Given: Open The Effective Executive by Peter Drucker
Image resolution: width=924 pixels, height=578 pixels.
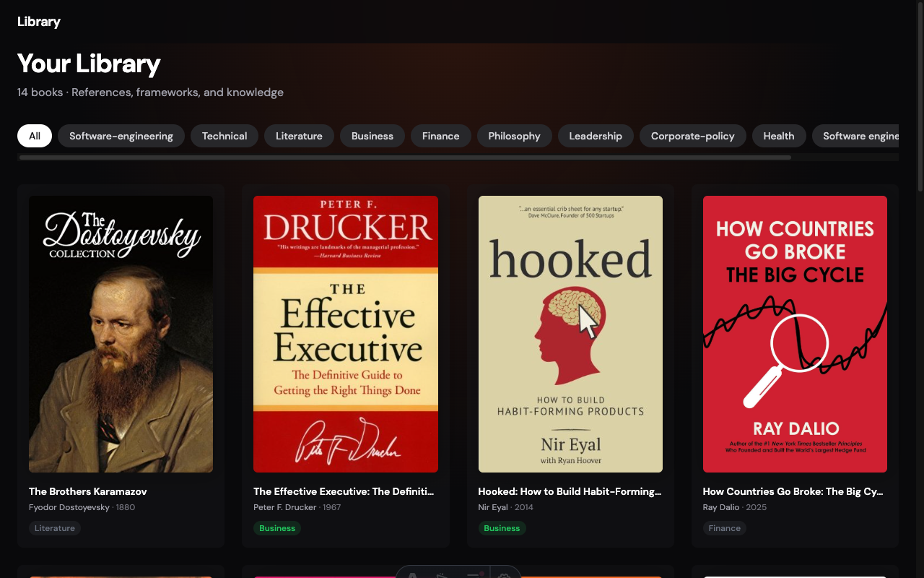Looking at the screenshot, I should click(x=345, y=333).
